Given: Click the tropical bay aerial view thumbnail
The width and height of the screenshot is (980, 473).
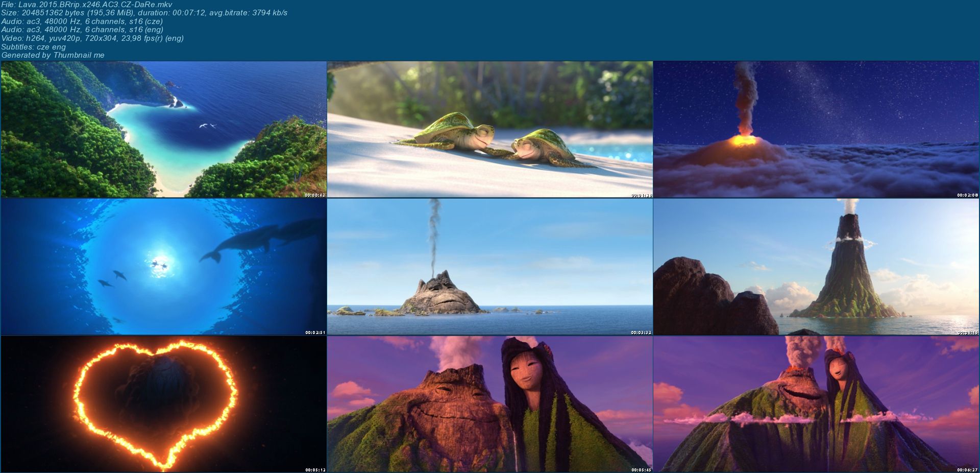Looking at the screenshot, I should [x=163, y=129].
